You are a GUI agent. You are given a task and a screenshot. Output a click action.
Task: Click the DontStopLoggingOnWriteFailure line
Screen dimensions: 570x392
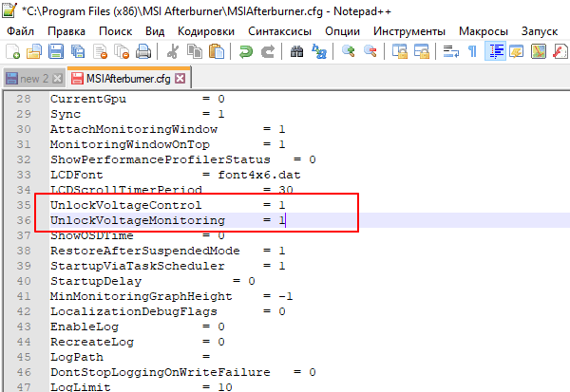coord(182,372)
